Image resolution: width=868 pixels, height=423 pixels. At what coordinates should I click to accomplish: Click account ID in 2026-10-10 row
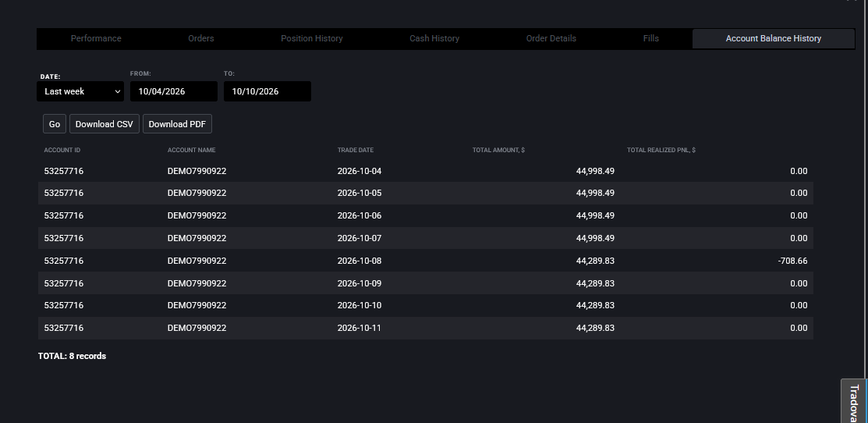pyautogui.click(x=64, y=305)
